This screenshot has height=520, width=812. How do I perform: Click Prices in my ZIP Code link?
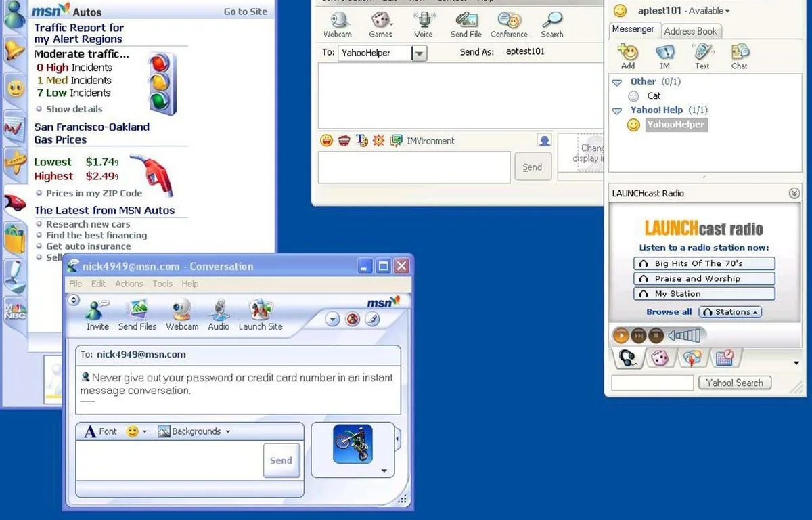point(94,193)
